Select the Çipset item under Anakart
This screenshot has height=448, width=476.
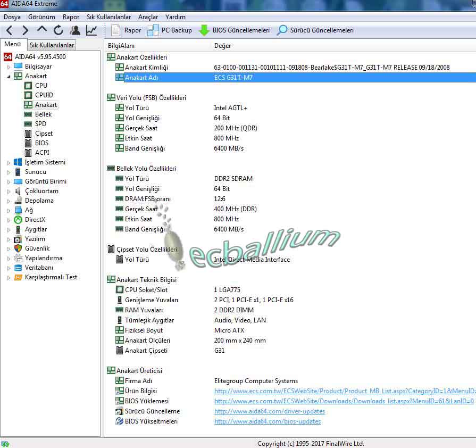tap(44, 134)
